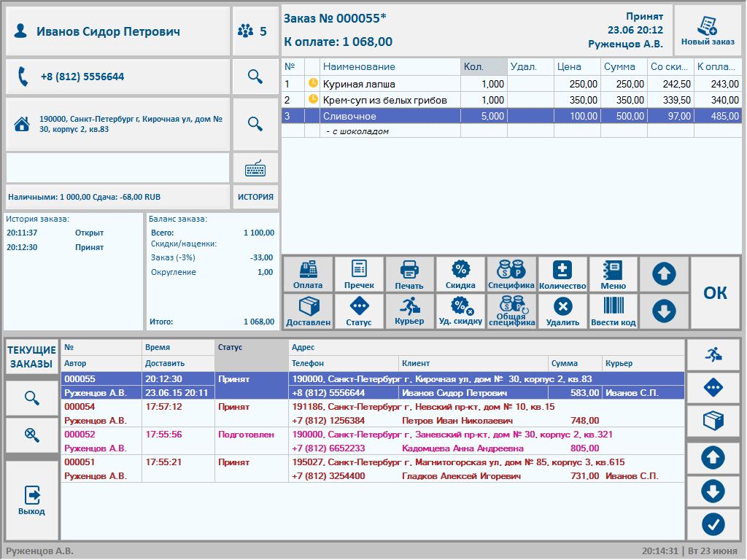This screenshot has width=747, height=560.
Task: Change the Количество quantity
Action: point(562,274)
